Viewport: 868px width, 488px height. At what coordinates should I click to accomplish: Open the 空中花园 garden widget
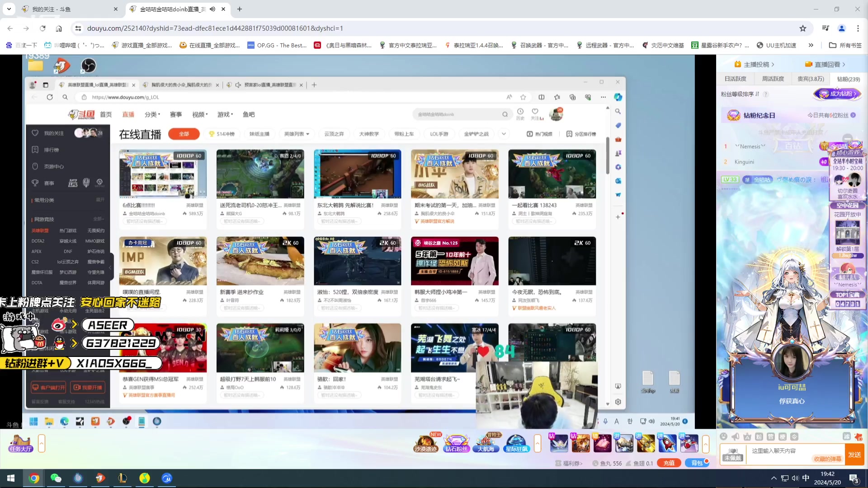tap(847, 230)
